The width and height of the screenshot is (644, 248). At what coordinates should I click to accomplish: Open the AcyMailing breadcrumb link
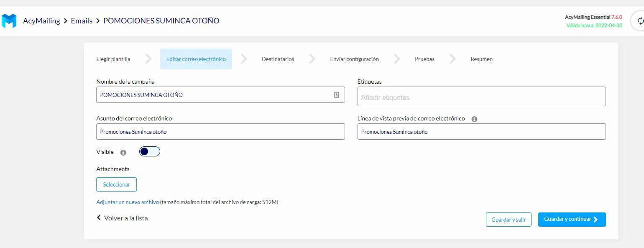[x=41, y=20]
